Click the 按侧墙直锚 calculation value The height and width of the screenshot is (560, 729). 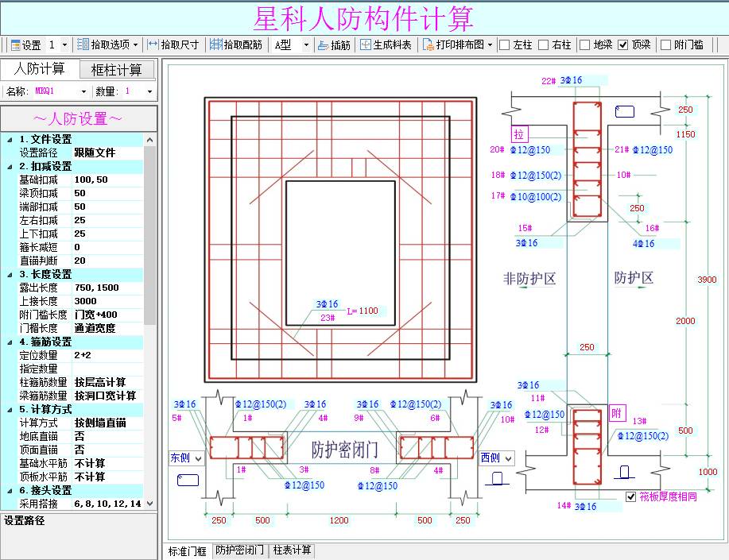click(x=108, y=423)
